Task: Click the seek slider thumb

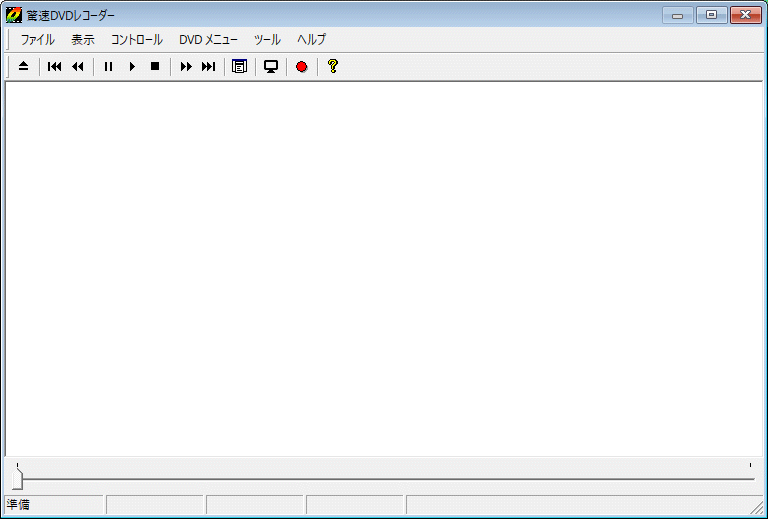Action: click(17, 480)
